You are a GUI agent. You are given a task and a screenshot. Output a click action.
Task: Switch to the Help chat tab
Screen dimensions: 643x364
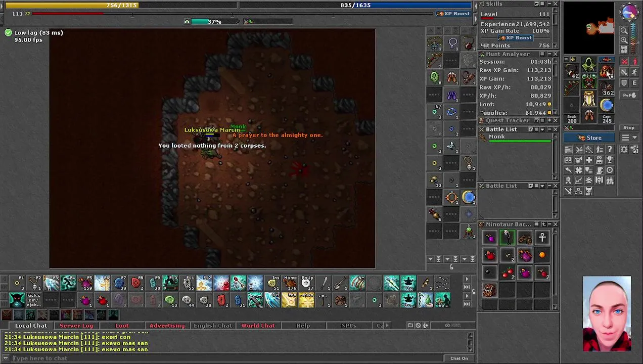point(303,326)
